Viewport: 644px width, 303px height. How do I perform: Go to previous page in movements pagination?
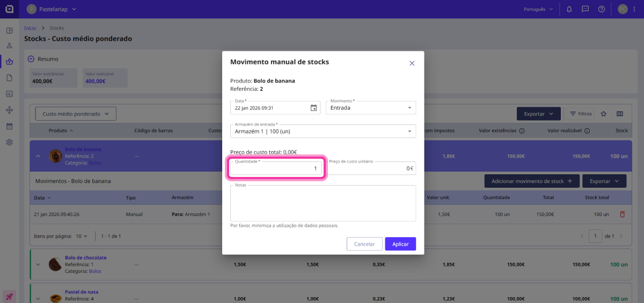(x=582, y=236)
